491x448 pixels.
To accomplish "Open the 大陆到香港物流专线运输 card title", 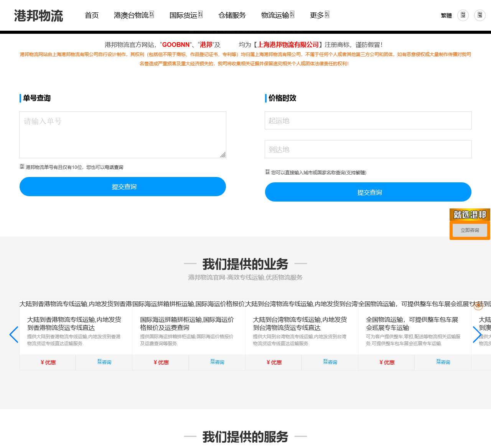I will (74, 324).
